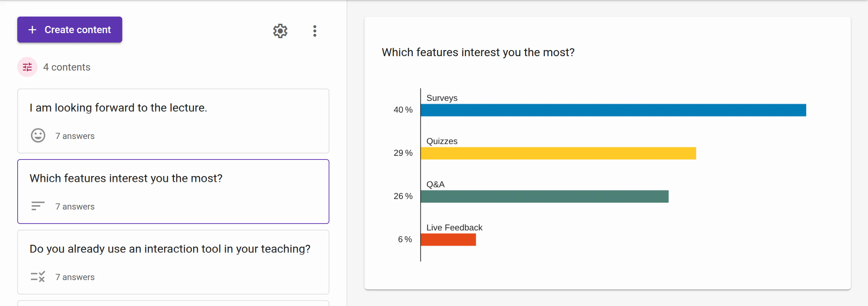Click the blue Surveys bar
The image size is (868, 306).
tap(613, 110)
